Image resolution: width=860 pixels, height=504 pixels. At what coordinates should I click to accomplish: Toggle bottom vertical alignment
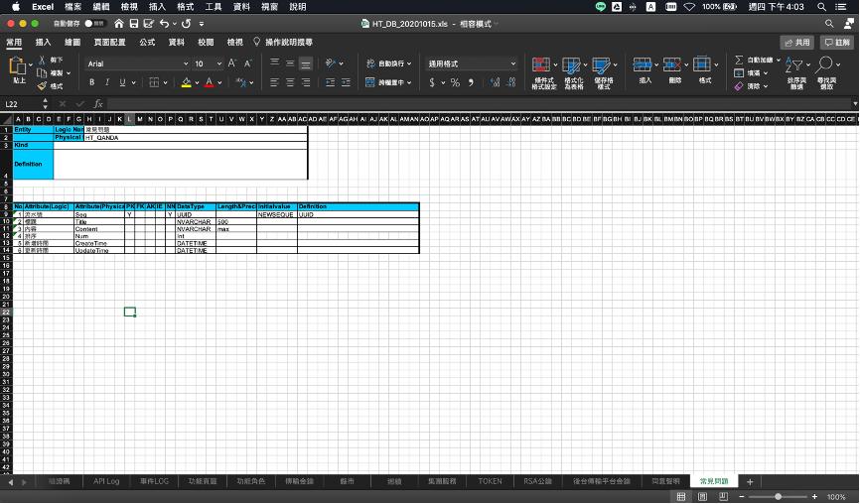pos(306,63)
